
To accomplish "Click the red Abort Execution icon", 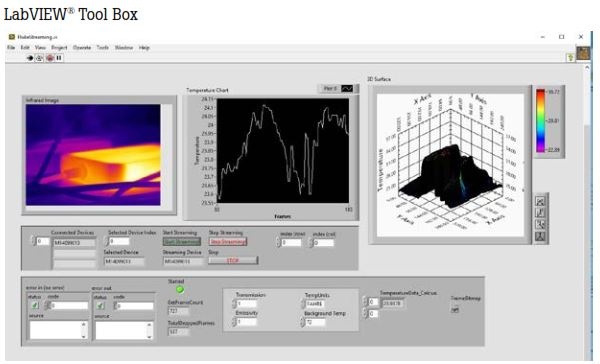I will click(x=50, y=58).
